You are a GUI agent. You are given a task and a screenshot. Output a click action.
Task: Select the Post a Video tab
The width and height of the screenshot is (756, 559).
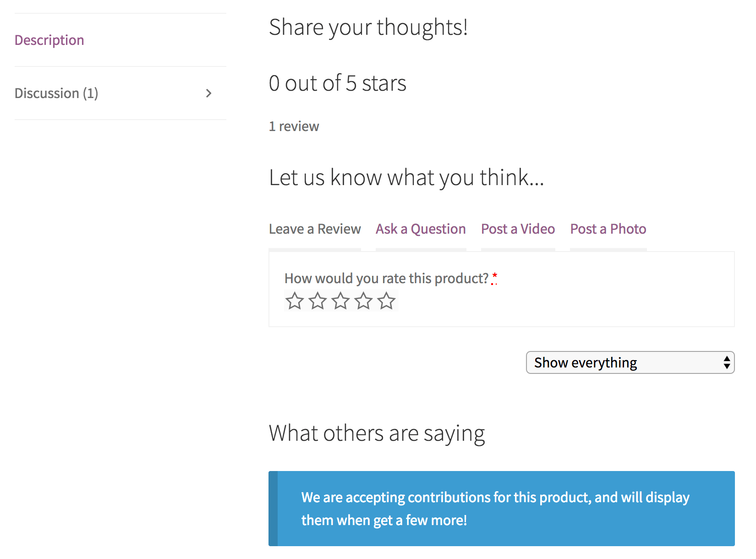coord(518,229)
